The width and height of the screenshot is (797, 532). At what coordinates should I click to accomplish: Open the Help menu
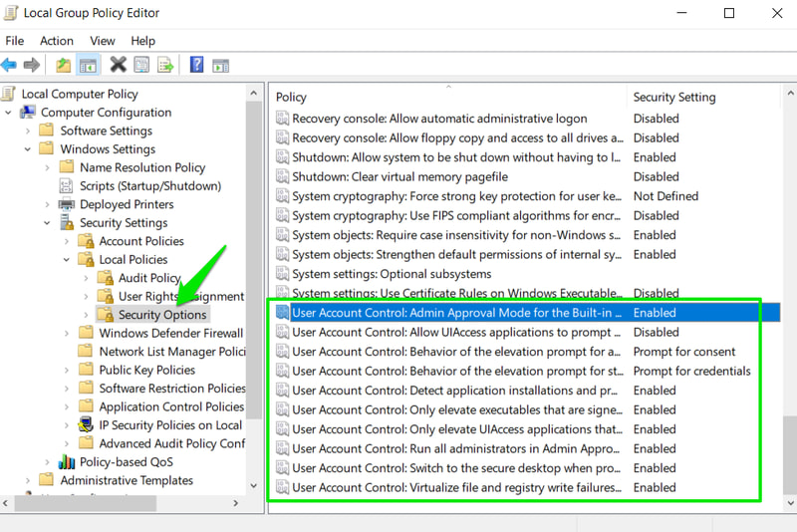pyautogui.click(x=142, y=41)
